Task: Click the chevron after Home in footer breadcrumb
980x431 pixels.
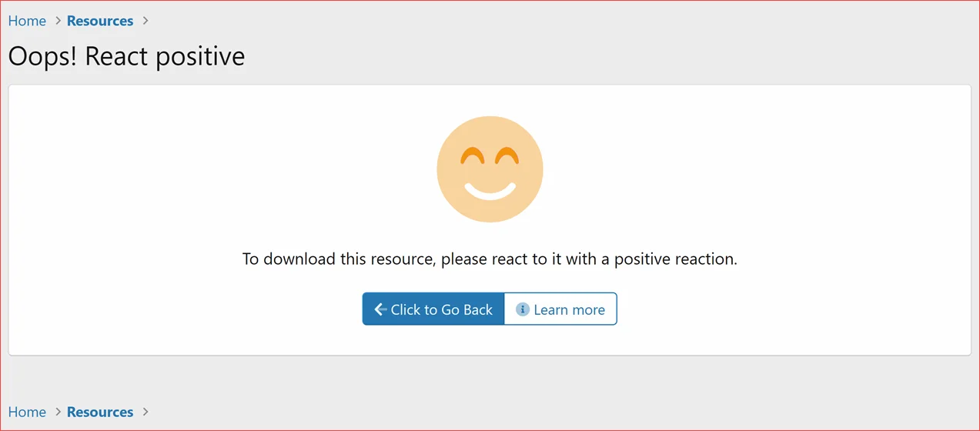Action: 57,413
